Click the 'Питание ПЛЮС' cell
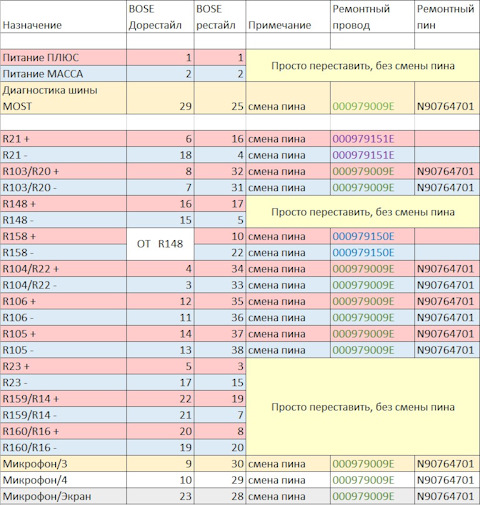 (x=63, y=58)
